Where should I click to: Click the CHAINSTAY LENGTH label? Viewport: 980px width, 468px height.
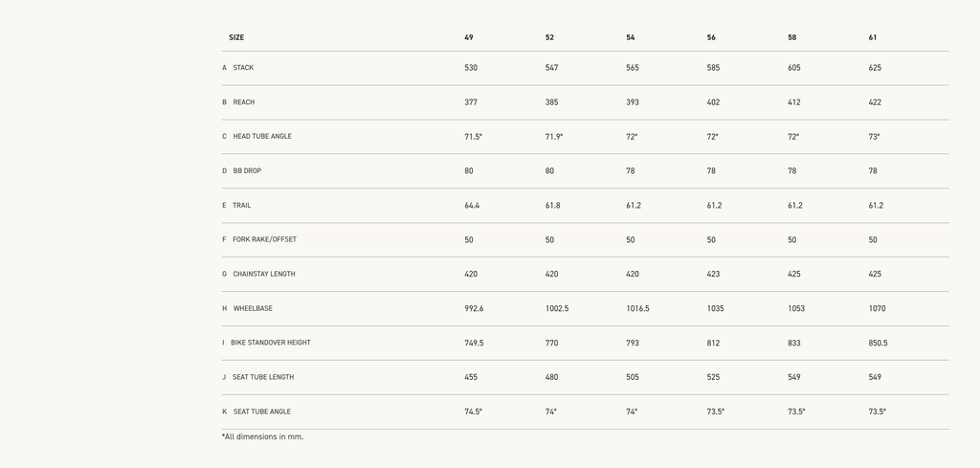(264, 274)
